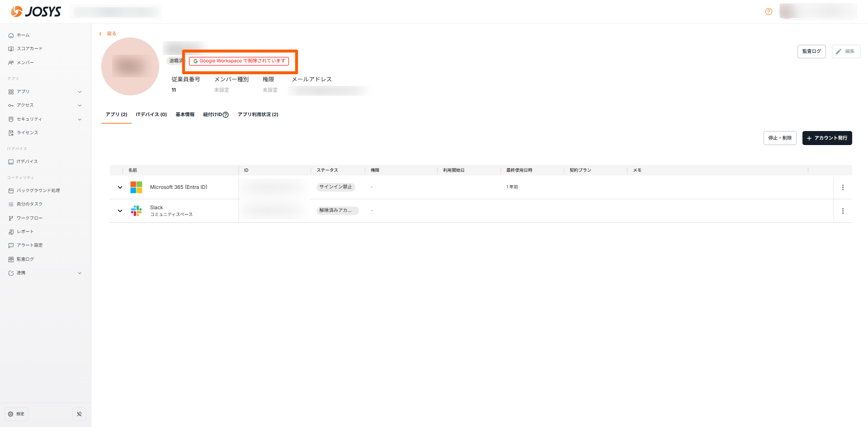Expand the セキュリティ sidebar menu

pyautogui.click(x=80, y=119)
